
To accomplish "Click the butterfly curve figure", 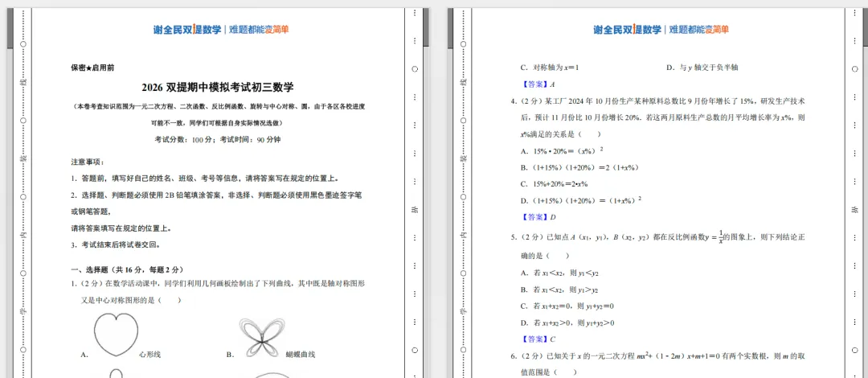I will [261, 338].
